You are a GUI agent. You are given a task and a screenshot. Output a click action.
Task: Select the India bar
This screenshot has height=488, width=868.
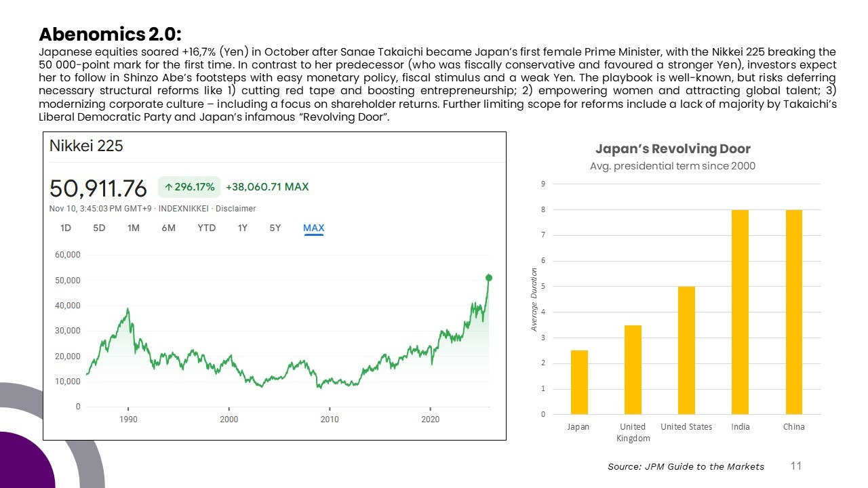(x=741, y=312)
